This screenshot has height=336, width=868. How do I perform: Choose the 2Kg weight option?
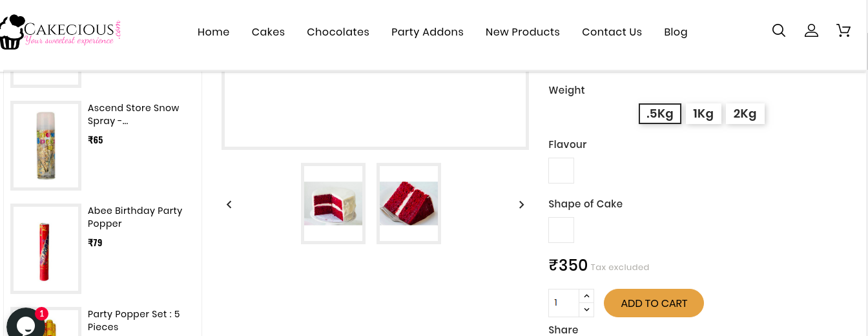pyautogui.click(x=745, y=114)
